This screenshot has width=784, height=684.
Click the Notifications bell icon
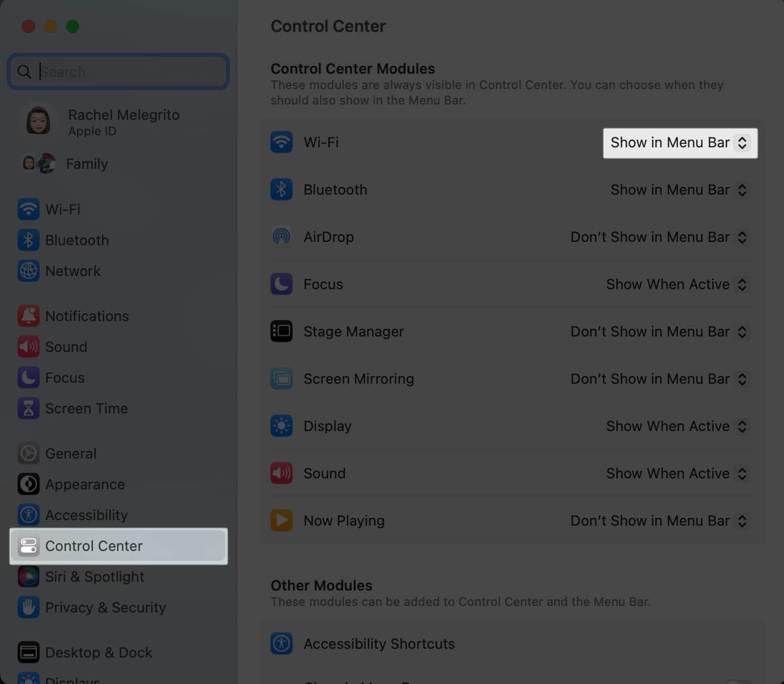29,316
